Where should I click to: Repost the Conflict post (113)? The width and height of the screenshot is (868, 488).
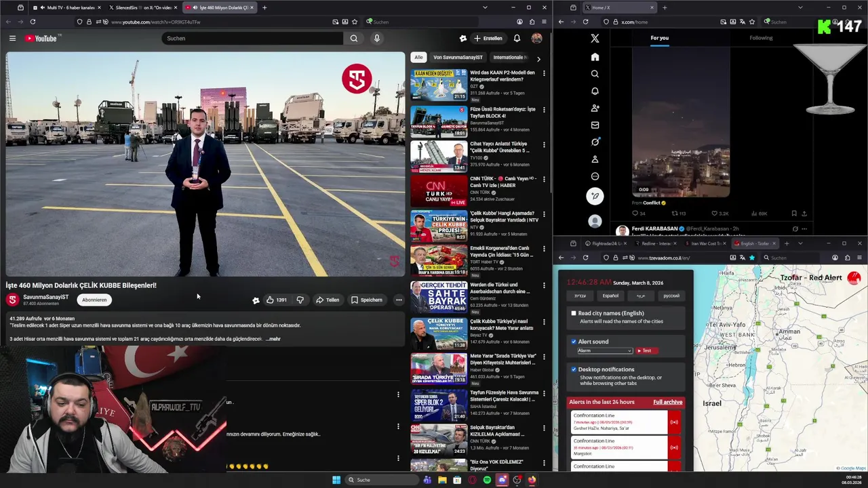(x=677, y=213)
